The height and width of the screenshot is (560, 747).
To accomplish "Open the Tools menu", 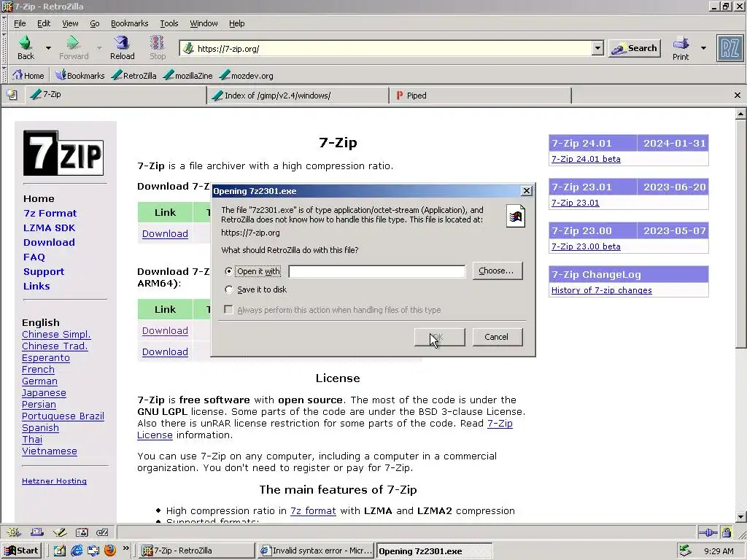I will coord(169,23).
